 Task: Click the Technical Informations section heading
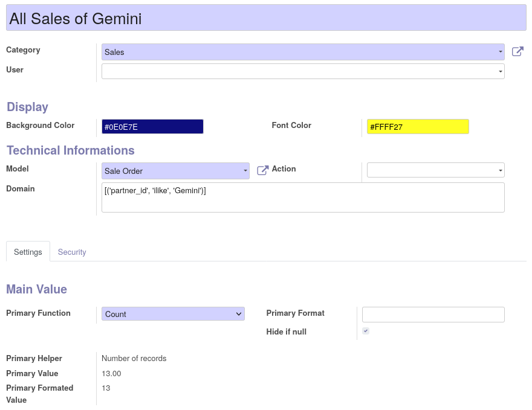[70, 150]
